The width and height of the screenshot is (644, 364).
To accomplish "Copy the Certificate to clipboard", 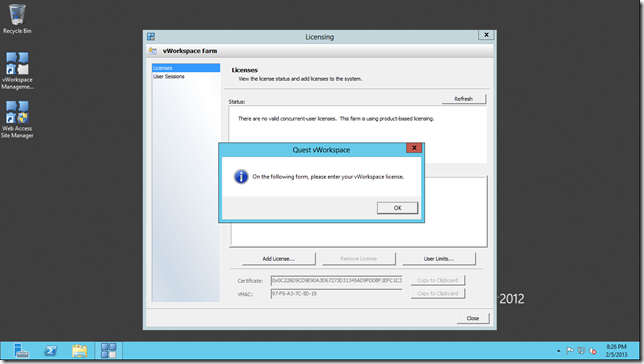I will pos(438,280).
